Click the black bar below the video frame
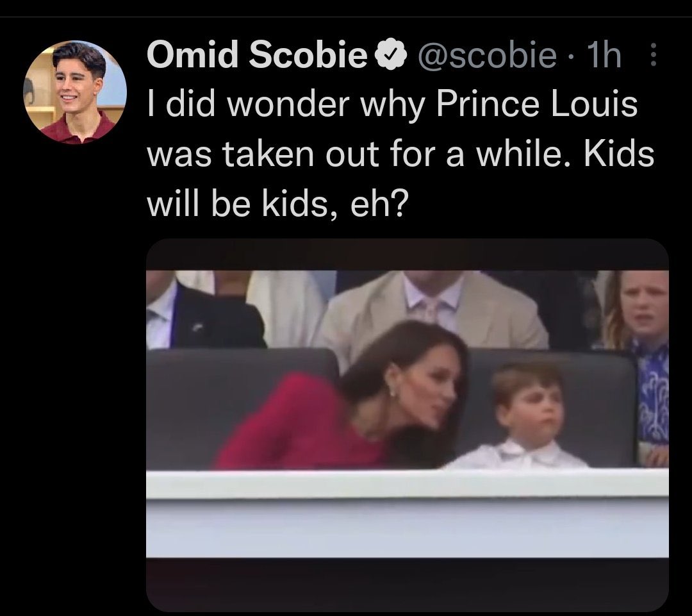This screenshot has height=616, width=692. click(x=408, y=584)
